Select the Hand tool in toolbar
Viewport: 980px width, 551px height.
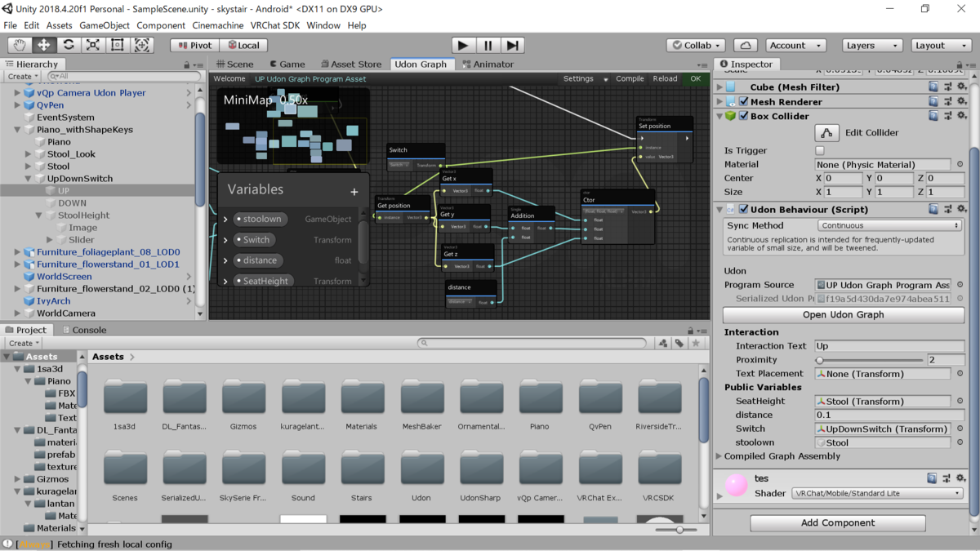click(20, 46)
